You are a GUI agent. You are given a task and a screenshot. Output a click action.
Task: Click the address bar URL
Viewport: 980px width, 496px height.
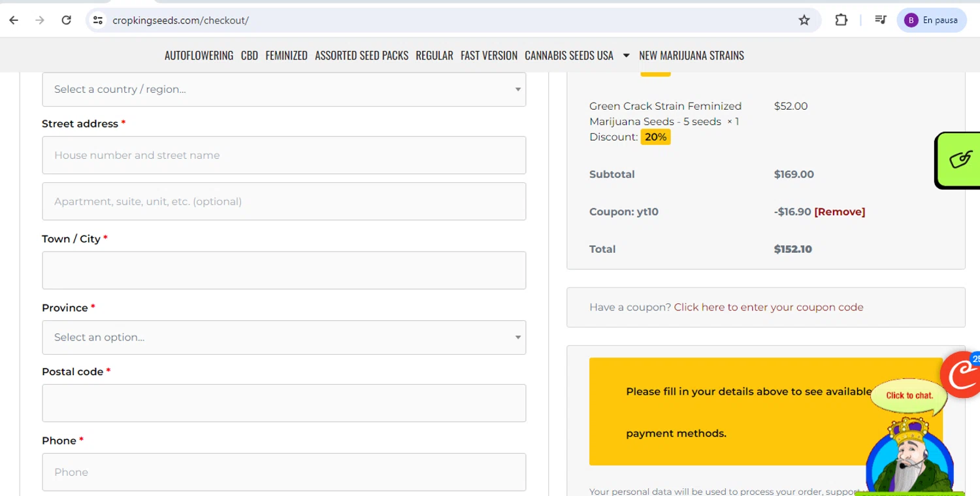181,20
